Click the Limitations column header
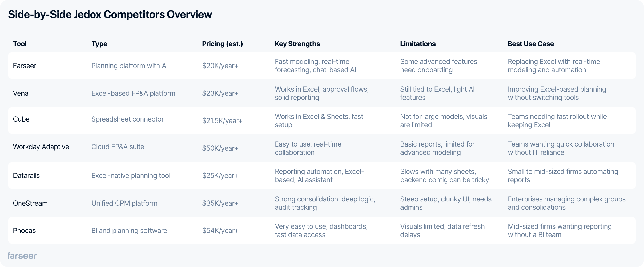 tap(418, 44)
